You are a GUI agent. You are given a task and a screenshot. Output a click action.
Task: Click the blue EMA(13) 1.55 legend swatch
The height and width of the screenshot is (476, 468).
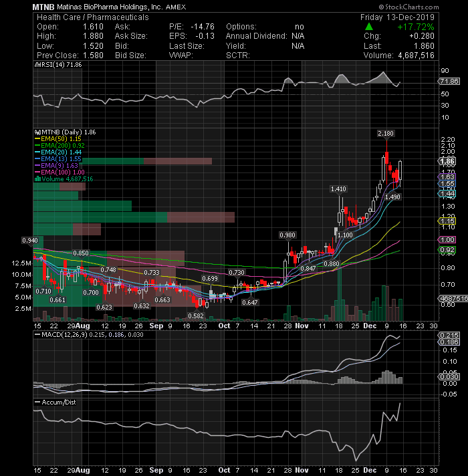[37, 159]
